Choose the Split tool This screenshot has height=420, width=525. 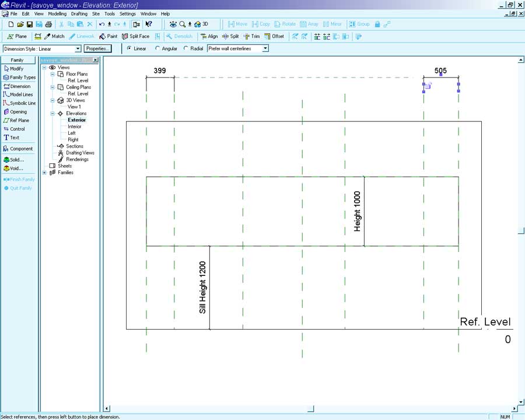click(230, 37)
